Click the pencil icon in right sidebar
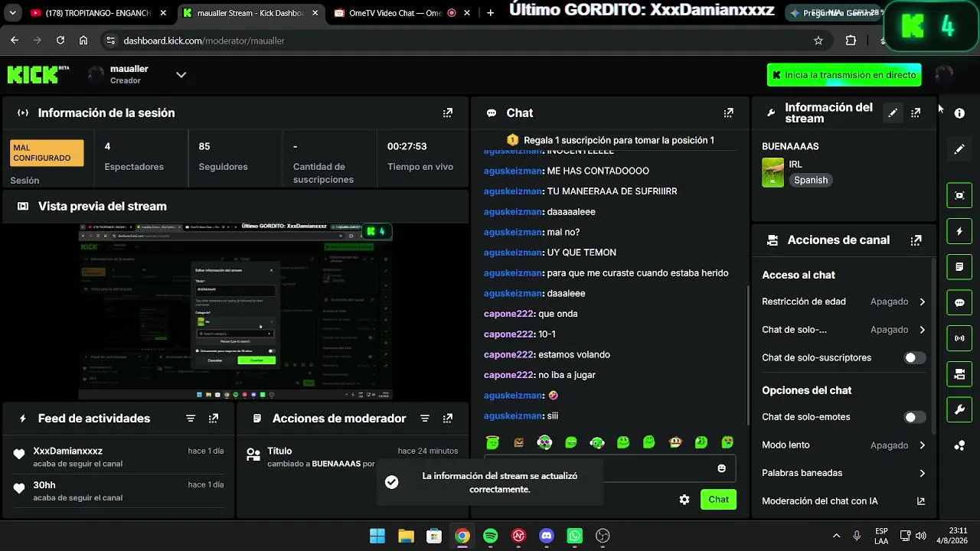The image size is (980, 551). click(959, 149)
